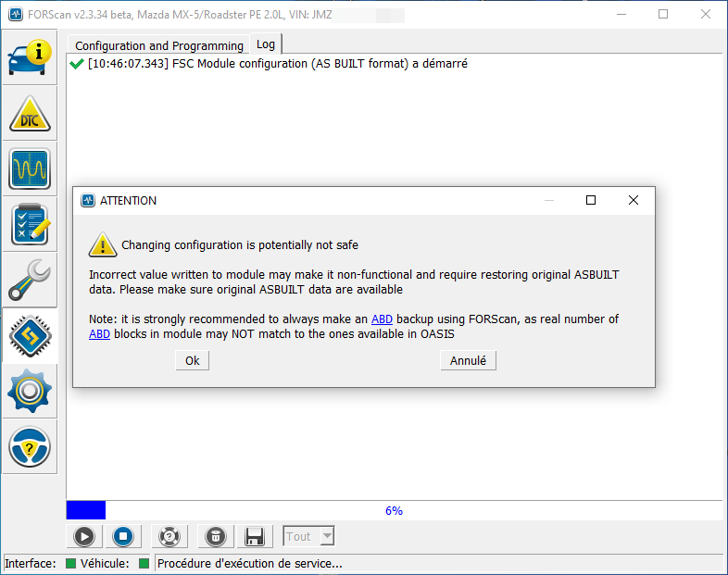Viewport: 728px width, 575px height.
Task: Click the yellow warning triangle in the dialog
Action: tap(103, 244)
